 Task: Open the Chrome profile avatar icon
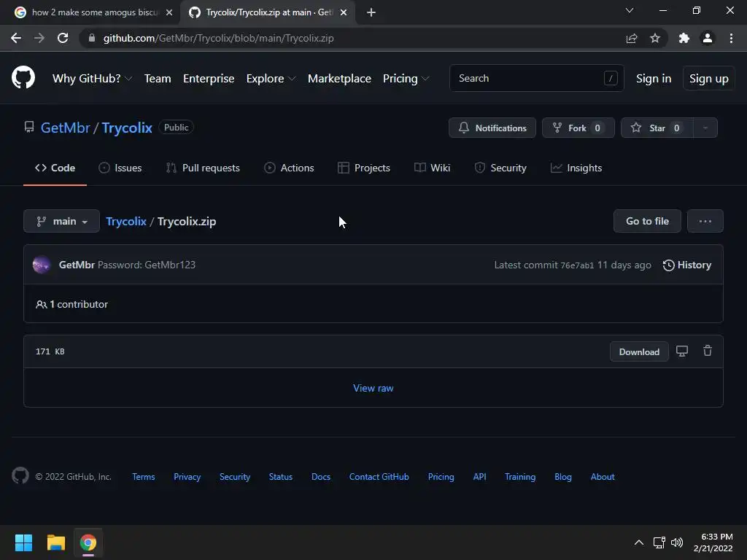pyautogui.click(x=708, y=38)
